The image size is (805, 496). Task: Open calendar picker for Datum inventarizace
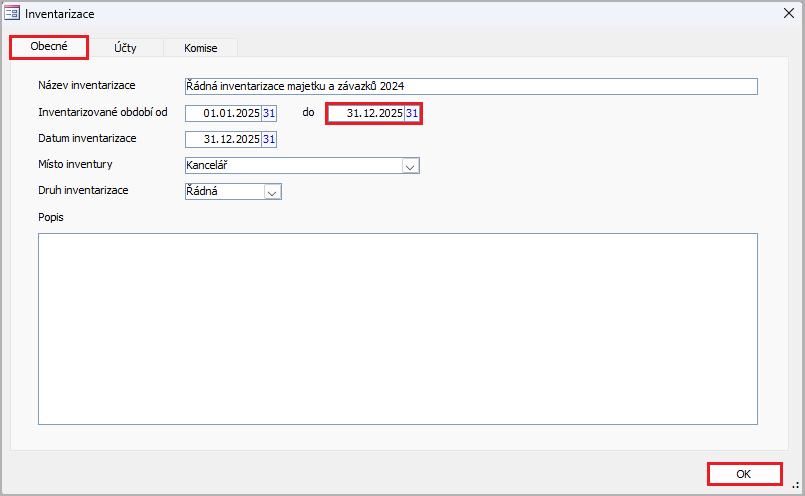pyautogui.click(x=269, y=139)
